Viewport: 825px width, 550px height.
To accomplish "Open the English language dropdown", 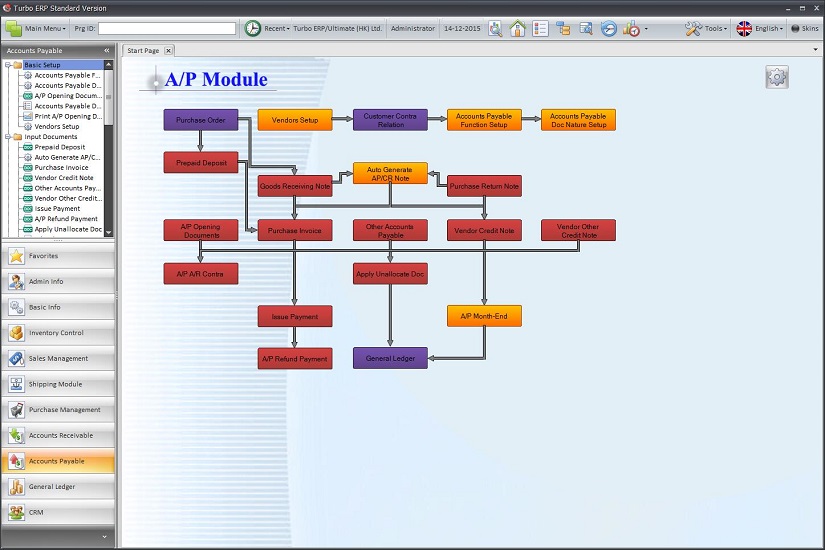I will click(x=760, y=29).
